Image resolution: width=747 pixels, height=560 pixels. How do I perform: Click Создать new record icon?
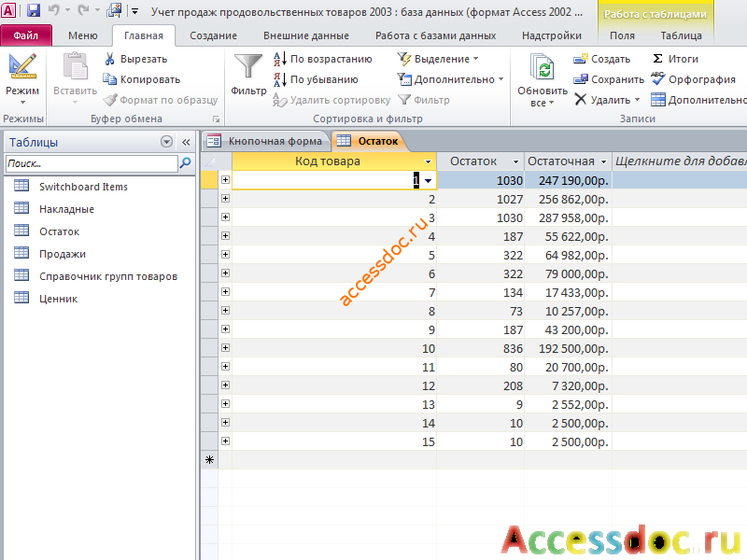pos(580,59)
